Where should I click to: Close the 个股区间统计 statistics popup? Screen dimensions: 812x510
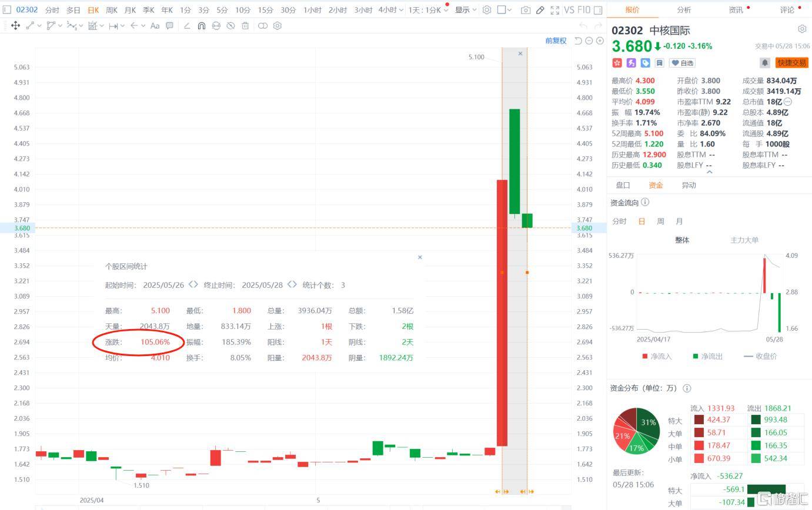click(420, 257)
